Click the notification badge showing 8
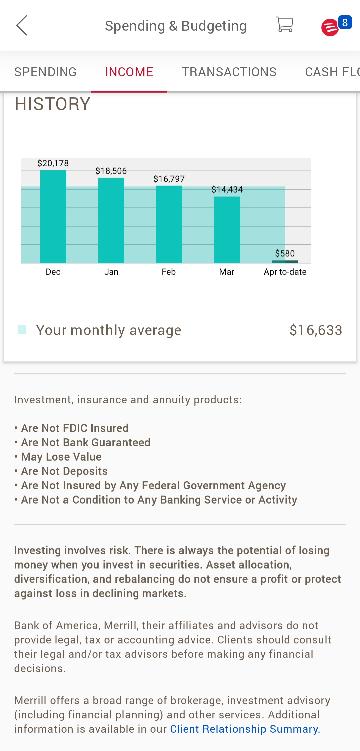 [345, 22]
